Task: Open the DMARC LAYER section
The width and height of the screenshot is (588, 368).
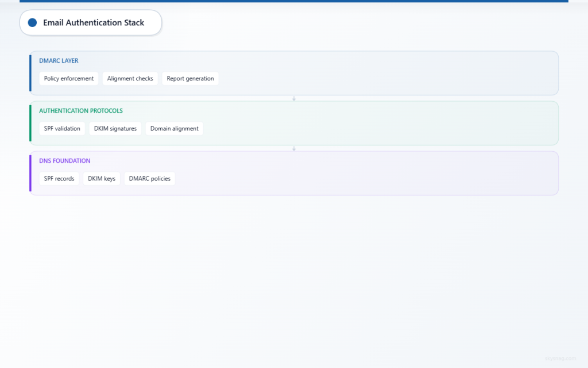Action: pyautogui.click(x=59, y=60)
